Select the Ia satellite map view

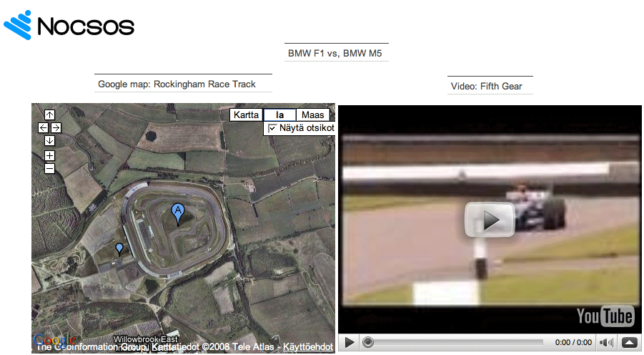[279, 115]
